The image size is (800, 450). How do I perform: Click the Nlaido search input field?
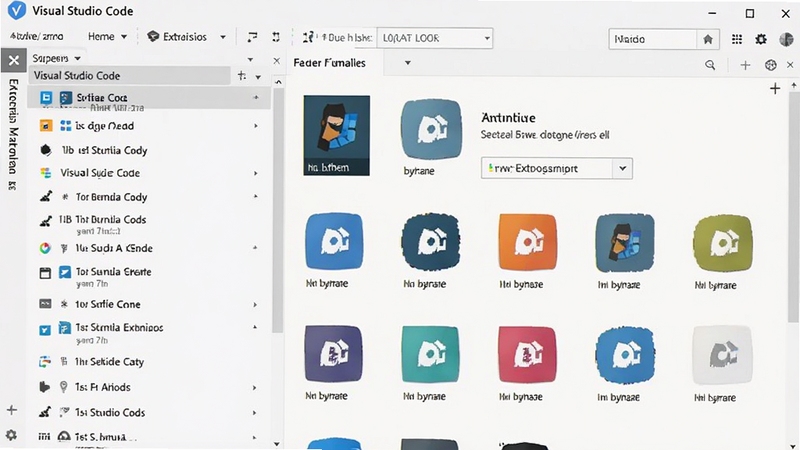653,39
